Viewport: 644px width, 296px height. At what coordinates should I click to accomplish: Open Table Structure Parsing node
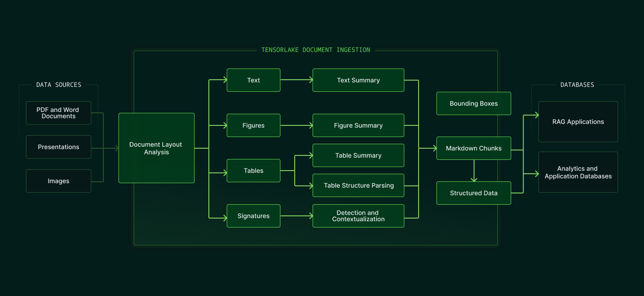click(358, 185)
